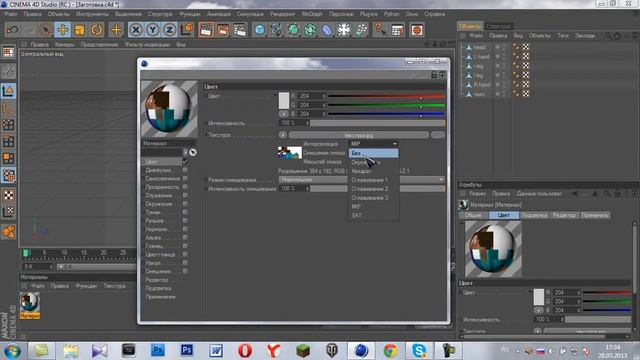The height and width of the screenshot is (360, 640).
Task: Choose 'SAT' in the interpolation list
Action: coord(373,216)
